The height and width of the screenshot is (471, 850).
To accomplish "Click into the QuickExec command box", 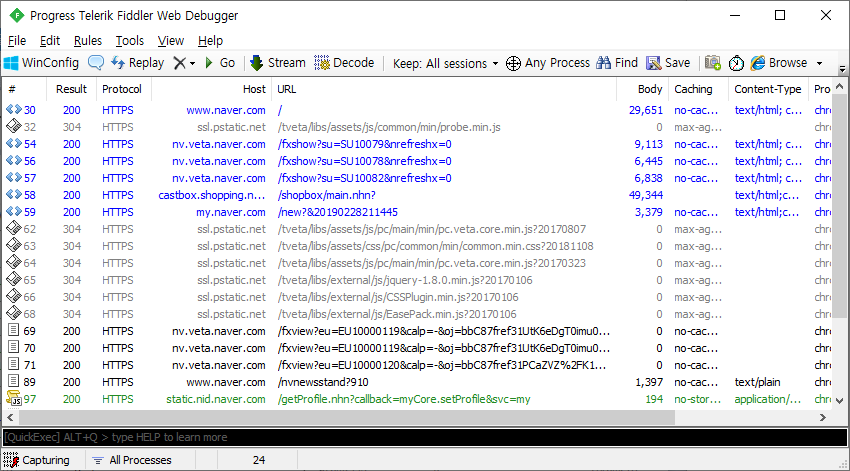I will pos(425,437).
